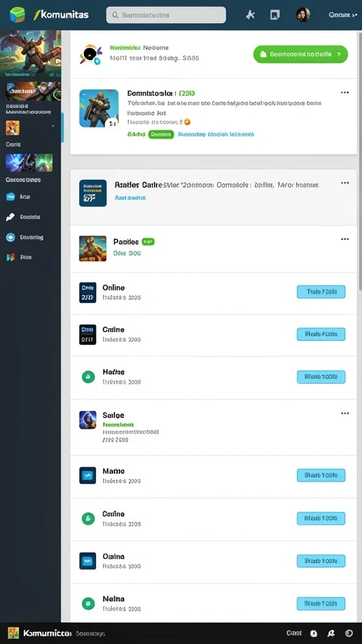Click the Gaat label in the bottom bar
362x644 pixels.
click(294, 633)
